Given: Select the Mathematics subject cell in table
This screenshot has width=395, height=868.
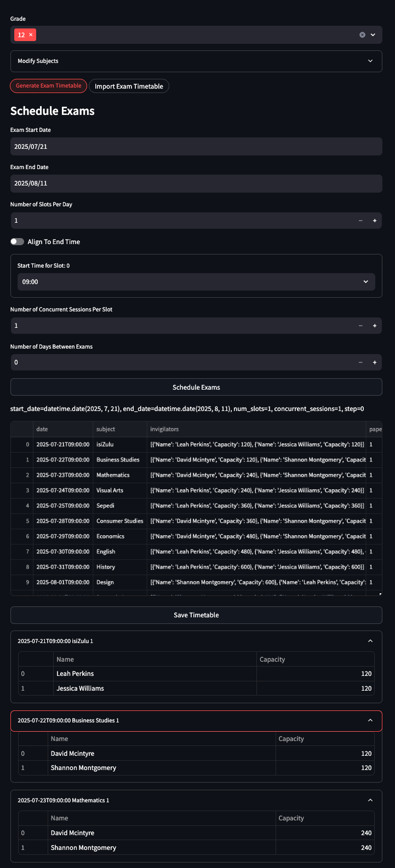Looking at the screenshot, I should (120, 475).
